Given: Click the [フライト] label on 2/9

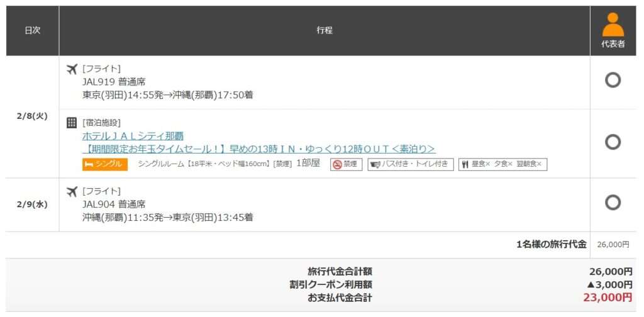Looking at the screenshot, I should [101, 191].
